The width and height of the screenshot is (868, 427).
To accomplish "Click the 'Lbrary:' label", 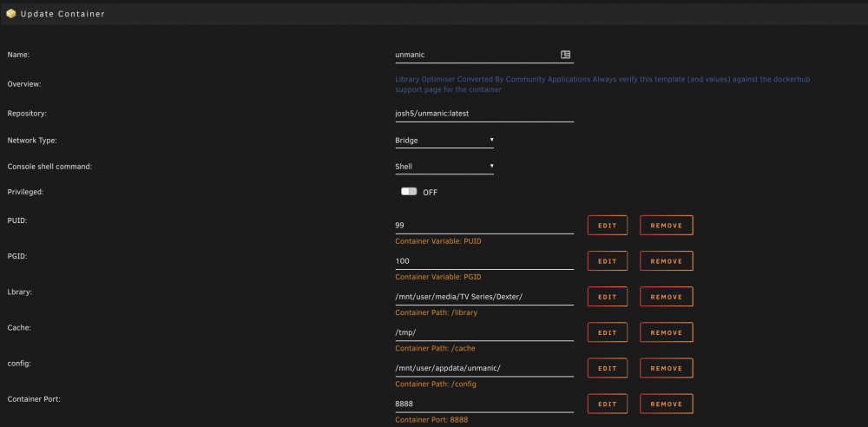I will pyautogui.click(x=19, y=292).
